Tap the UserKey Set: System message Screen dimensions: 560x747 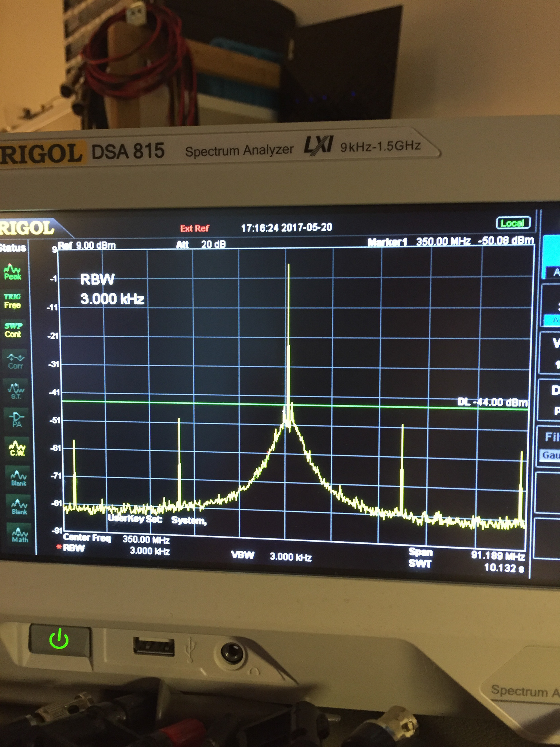[157, 519]
